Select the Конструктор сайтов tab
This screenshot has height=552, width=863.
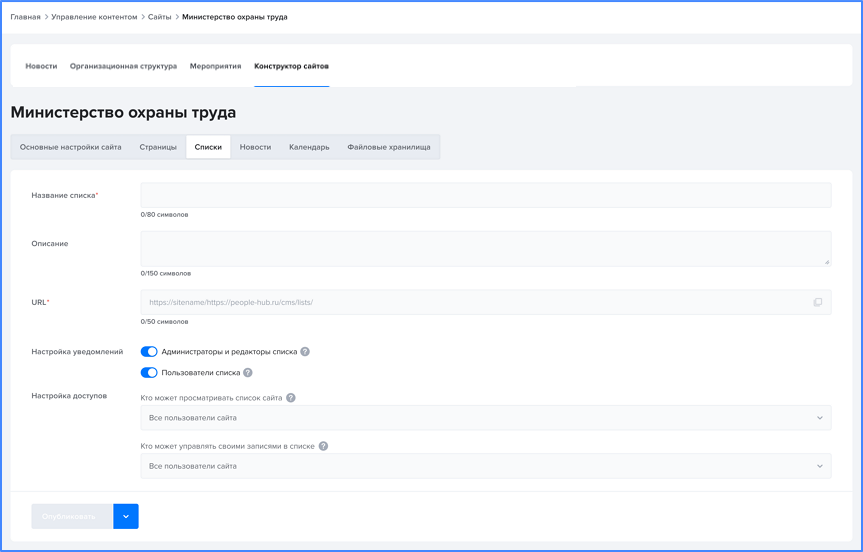[x=291, y=66]
